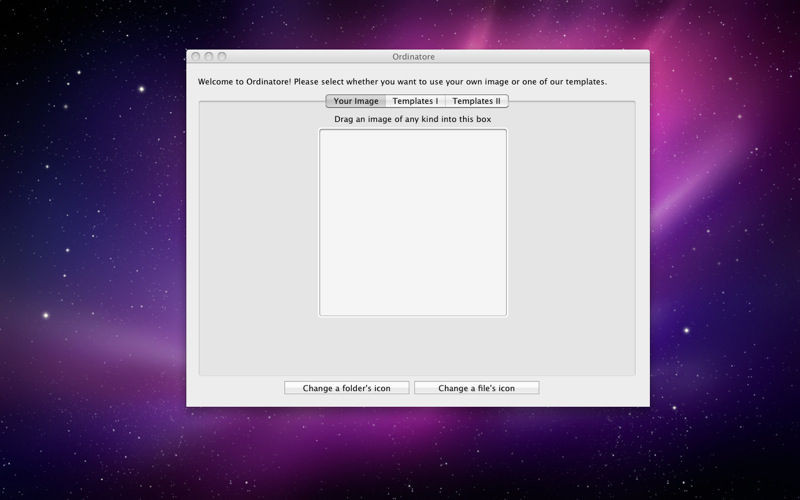
Task: Click the 'Drag an image of any kind' label
Action: tap(413, 119)
